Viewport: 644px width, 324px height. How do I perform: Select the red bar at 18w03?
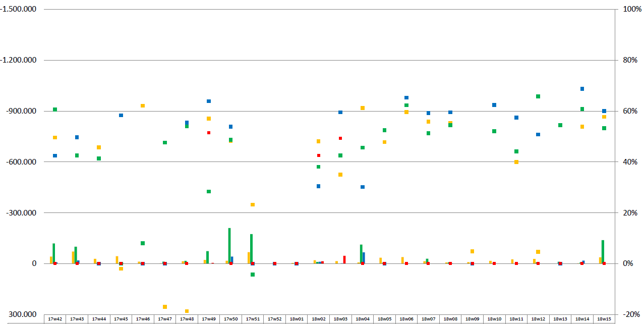click(344, 259)
